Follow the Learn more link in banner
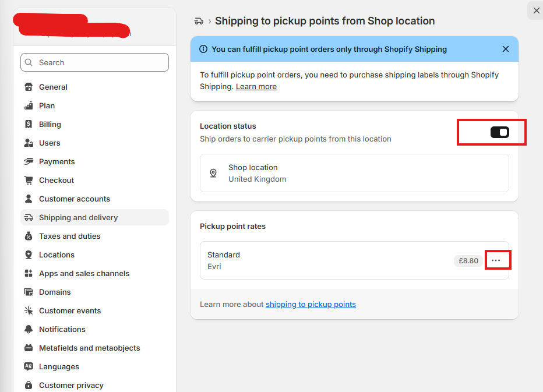This screenshot has width=543, height=392. pyautogui.click(x=256, y=87)
